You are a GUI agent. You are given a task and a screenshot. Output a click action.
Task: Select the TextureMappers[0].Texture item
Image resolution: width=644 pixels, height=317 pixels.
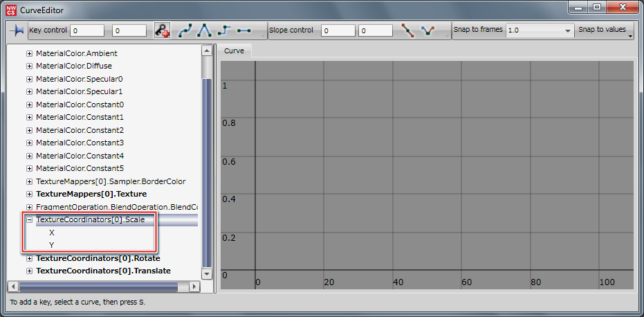pos(91,194)
